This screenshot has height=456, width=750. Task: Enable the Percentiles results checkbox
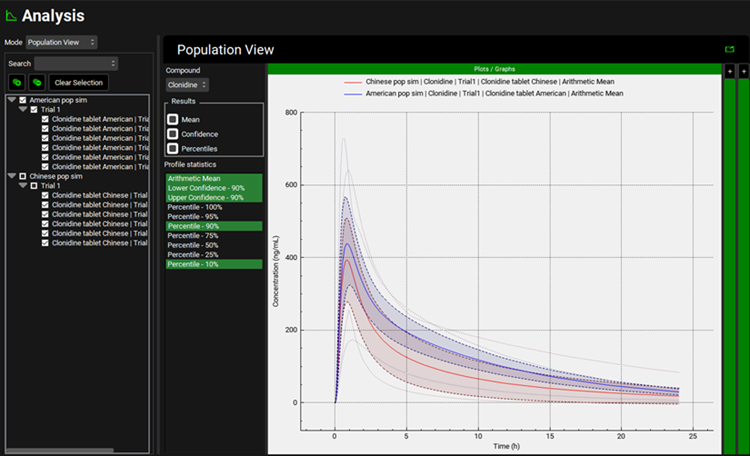click(173, 148)
